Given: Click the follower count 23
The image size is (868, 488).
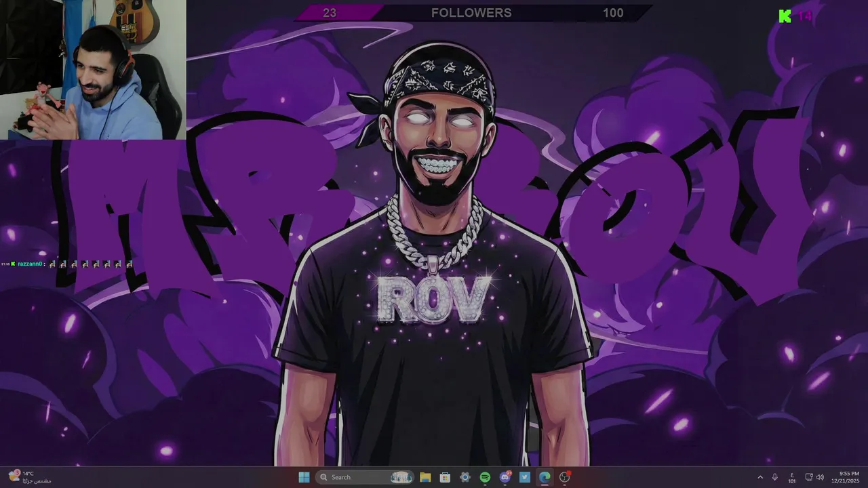Looking at the screenshot, I should [330, 13].
